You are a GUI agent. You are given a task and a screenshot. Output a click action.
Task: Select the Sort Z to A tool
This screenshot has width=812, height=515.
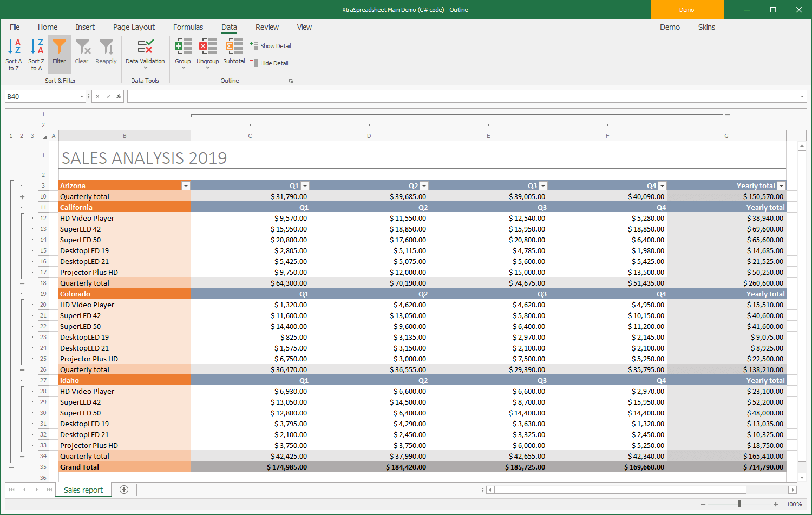(x=36, y=54)
